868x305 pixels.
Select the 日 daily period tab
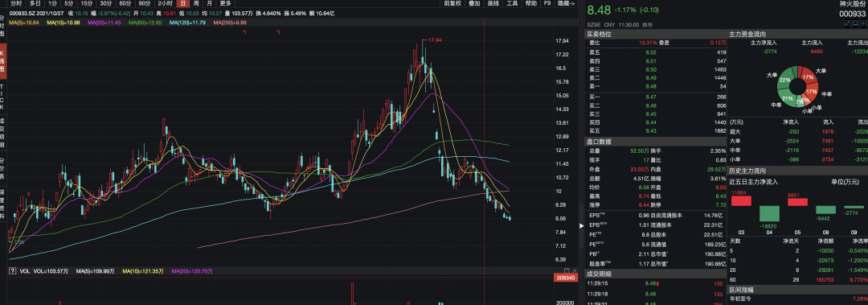click(182, 3)
